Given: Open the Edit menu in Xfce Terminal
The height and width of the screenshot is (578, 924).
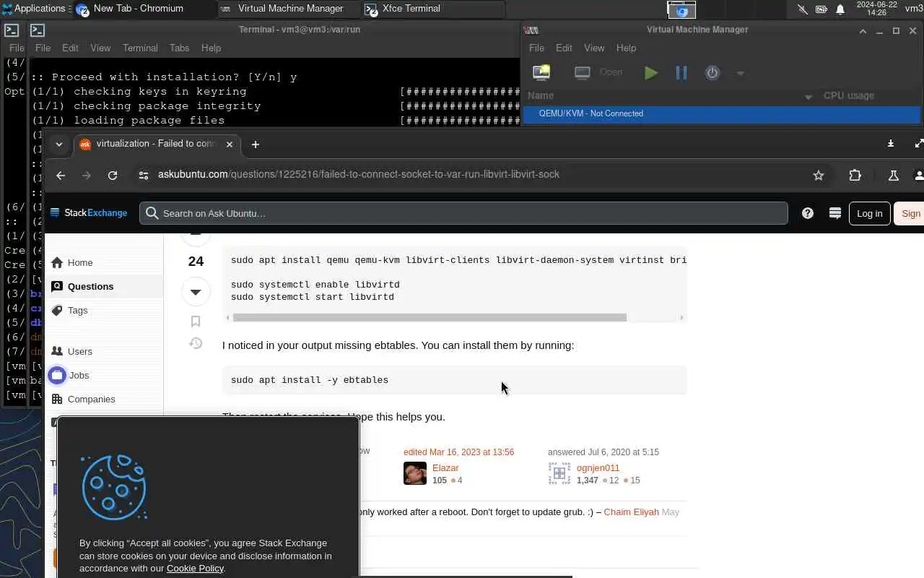Looking at the screenshot, I should pos(70,48).
